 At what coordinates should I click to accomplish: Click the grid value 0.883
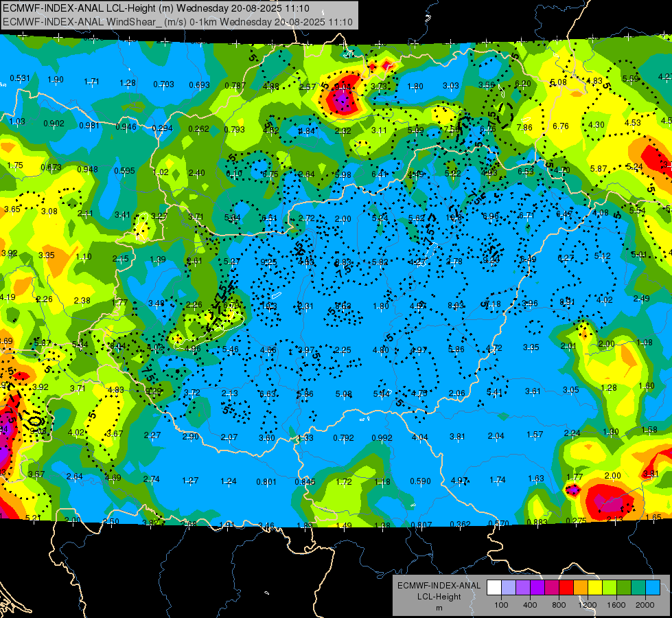pyautogui.click(x=537, y=522)
